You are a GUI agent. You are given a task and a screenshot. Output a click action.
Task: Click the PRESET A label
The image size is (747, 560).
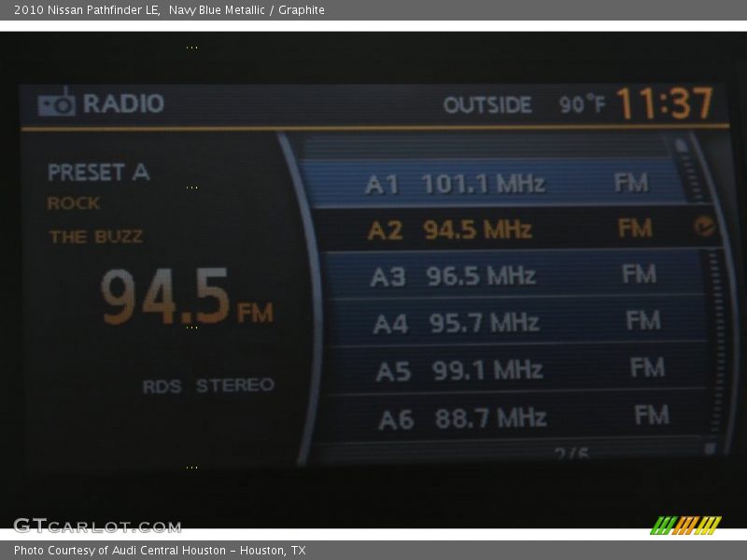pyautogui.click(x=99, y=172)
